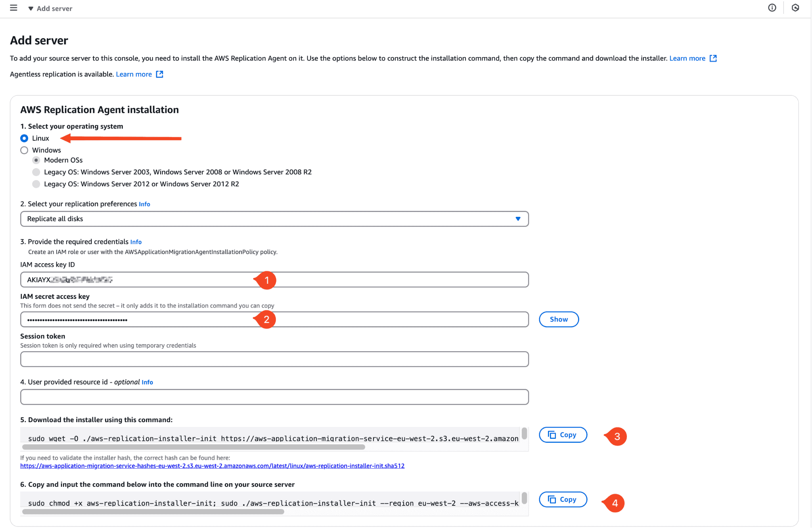Choose Legacy OS Windows Server 2012 option

(x=36, y=184)
